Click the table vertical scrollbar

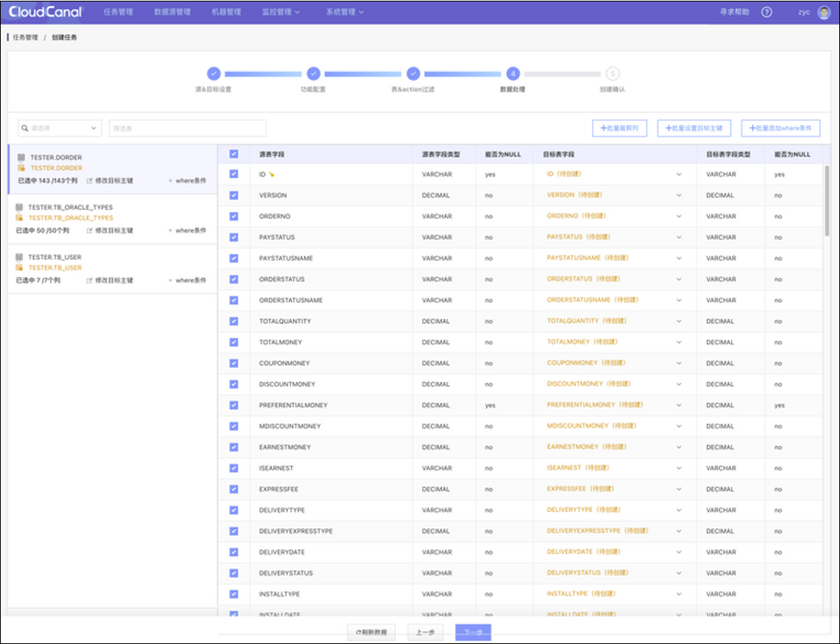point(827,197)
